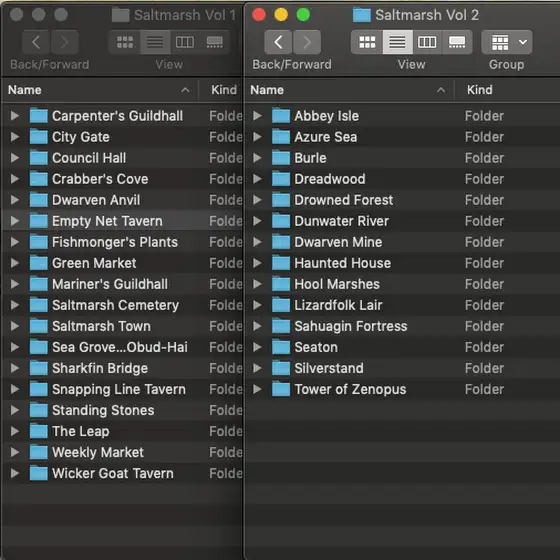Select column view in Saltmarsh Vol 1
560x560 pixels.
[x=185, y=42]
